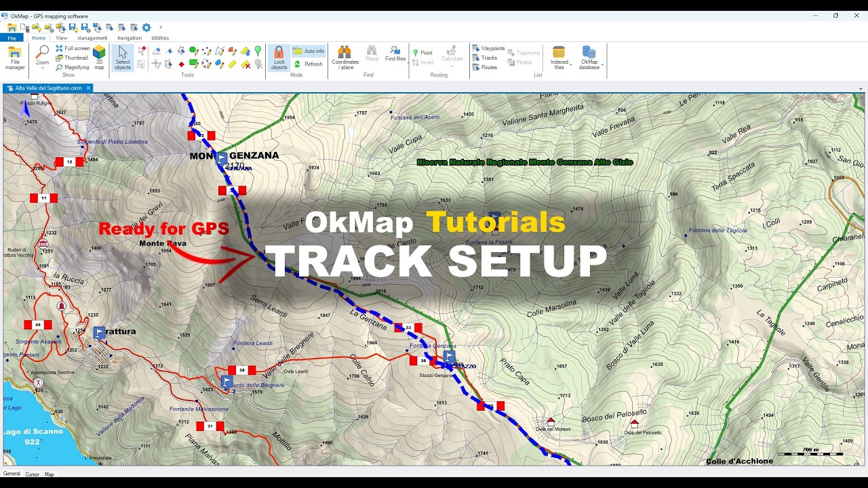Click the settings gear quick access icon
This screenshot has height=488, width=868.
(x=146, y=28)
